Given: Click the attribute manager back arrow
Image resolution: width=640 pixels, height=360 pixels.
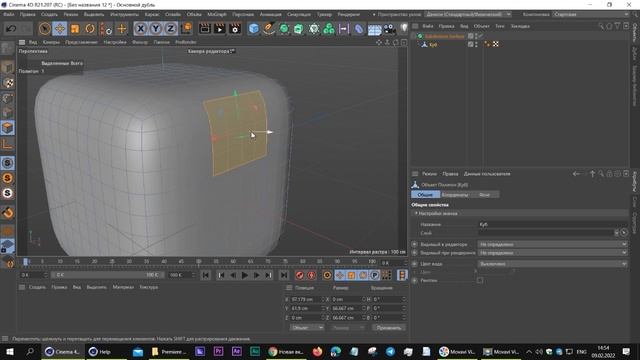Looking at the screenshot, I should (x=576, y=174).
